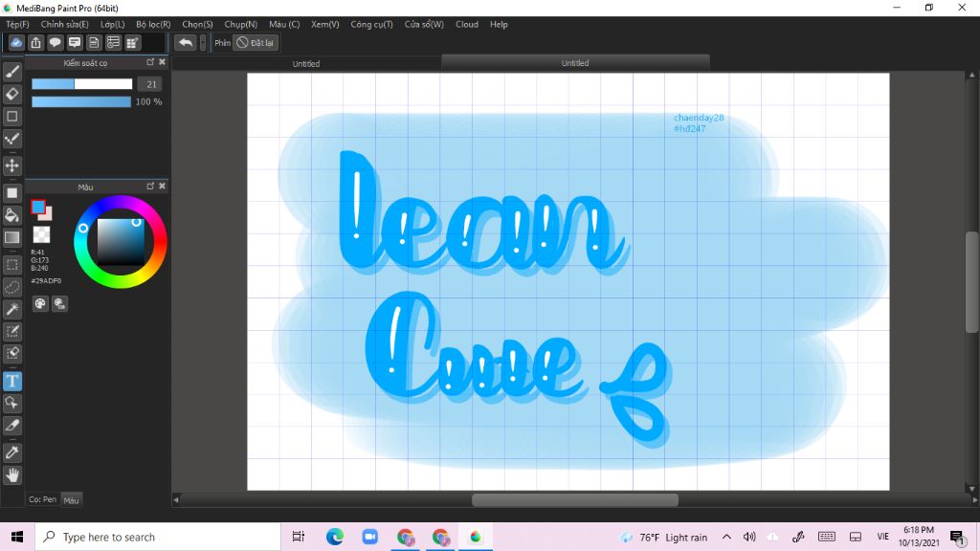The image size is (980, 551).
Task: Open the Chỉnh sửa(E) menu
Action: 64,24
